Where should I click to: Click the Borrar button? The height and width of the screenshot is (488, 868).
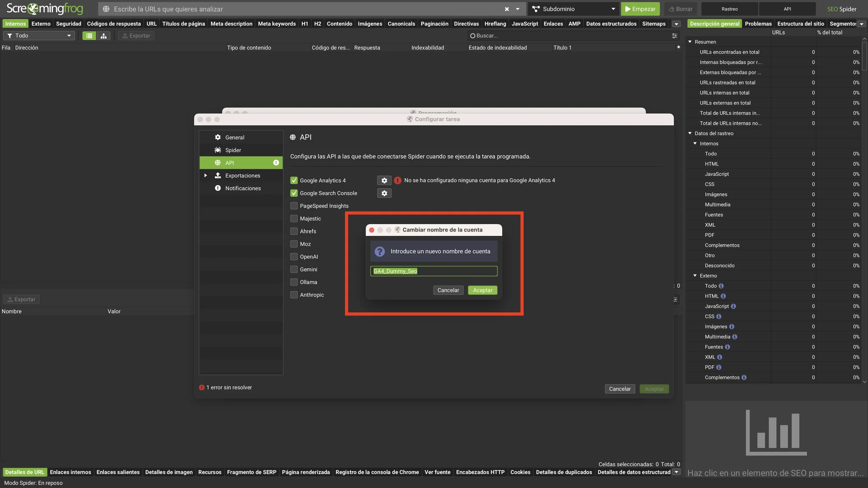pyautogui.click(x=681, y=9)
